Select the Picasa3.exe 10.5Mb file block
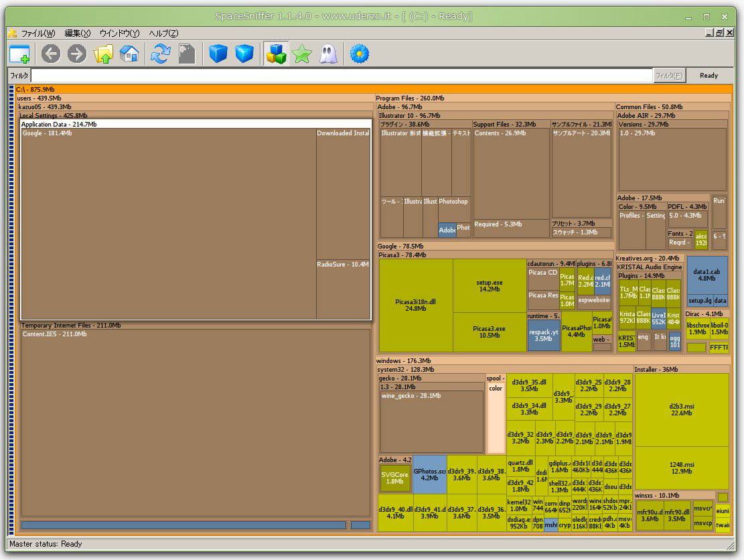This screenshot has height=560, width=744. coord(490,332)
